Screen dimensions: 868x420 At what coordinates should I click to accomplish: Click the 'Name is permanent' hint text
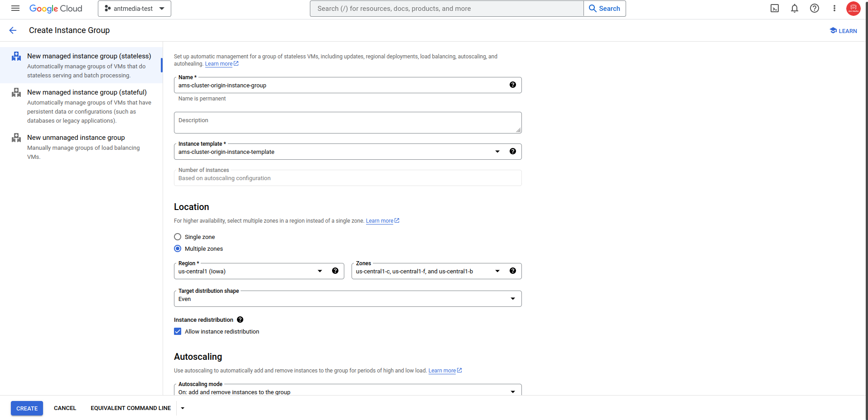coord(202,99)
